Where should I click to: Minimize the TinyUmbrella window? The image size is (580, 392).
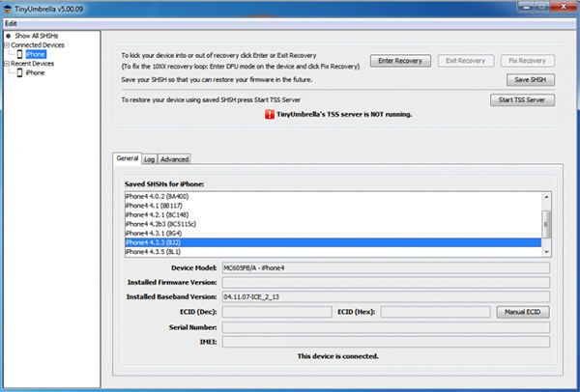point(526,7)
